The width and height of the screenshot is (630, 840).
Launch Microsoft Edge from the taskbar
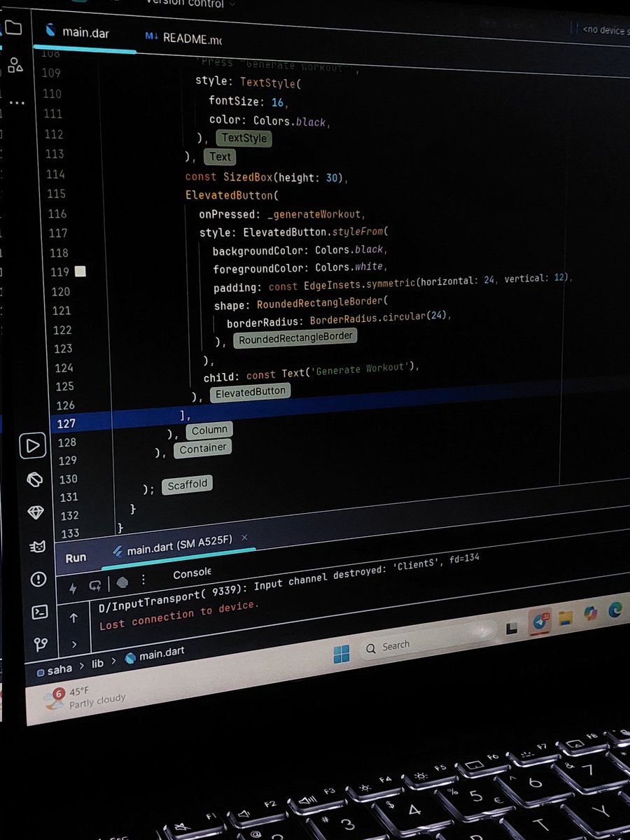pyautogui.click(x=615, y=611)
